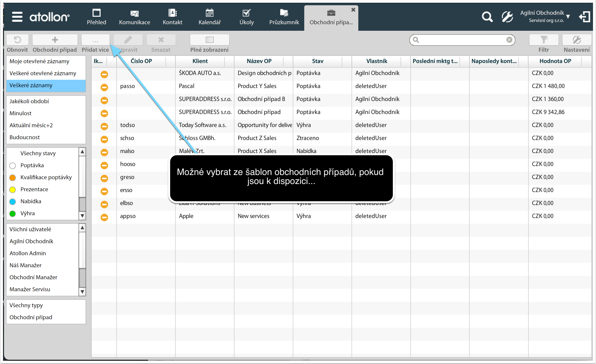Click the global search magnifier icon
This screenshot has height=364, width=596.
tap(487, 17)
